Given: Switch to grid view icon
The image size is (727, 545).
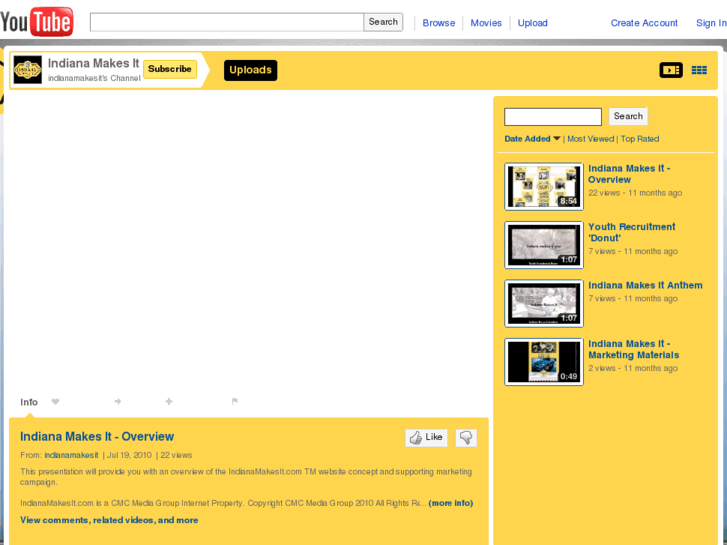Looking at the screenshot, I should (699, 70).
